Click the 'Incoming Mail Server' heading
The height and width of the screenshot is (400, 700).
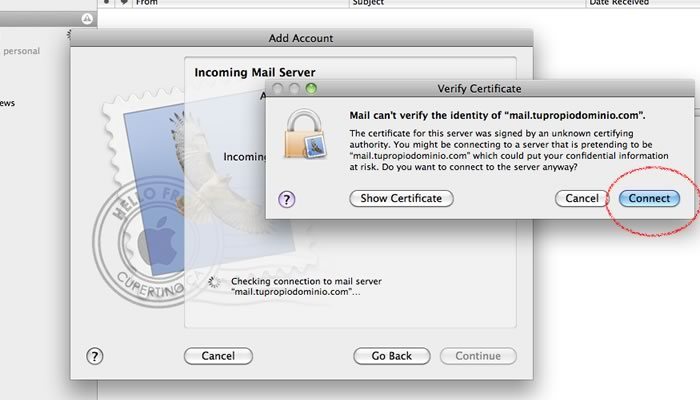(255, 72)
